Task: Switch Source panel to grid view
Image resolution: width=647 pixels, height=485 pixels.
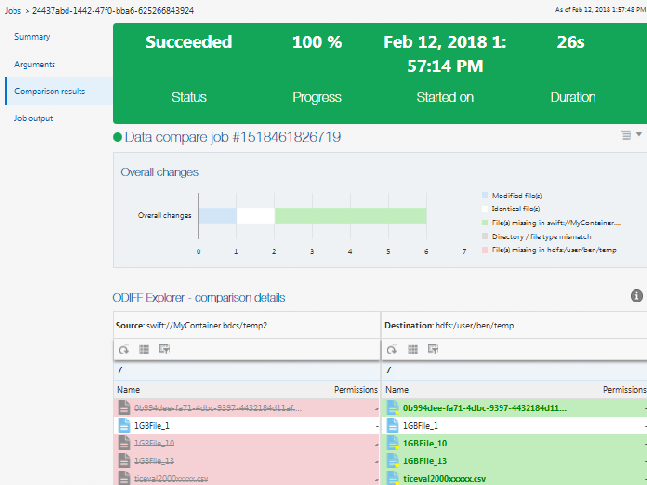Action: click(144, 350)
